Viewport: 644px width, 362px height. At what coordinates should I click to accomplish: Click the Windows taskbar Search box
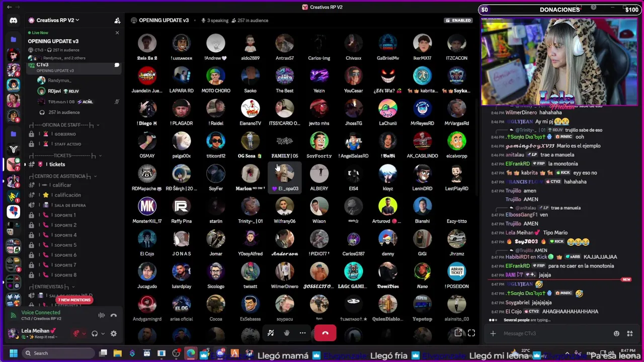click(x=59, y=353)
